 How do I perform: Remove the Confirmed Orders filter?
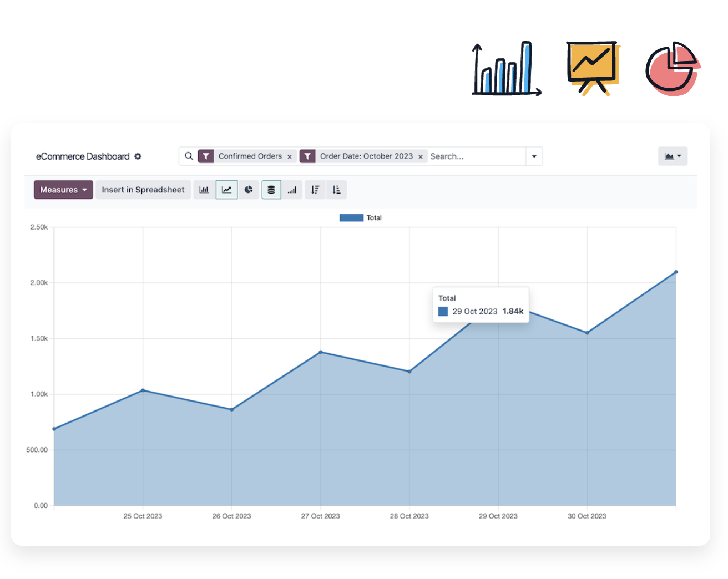pyautogui.click(x=290, y=157)
